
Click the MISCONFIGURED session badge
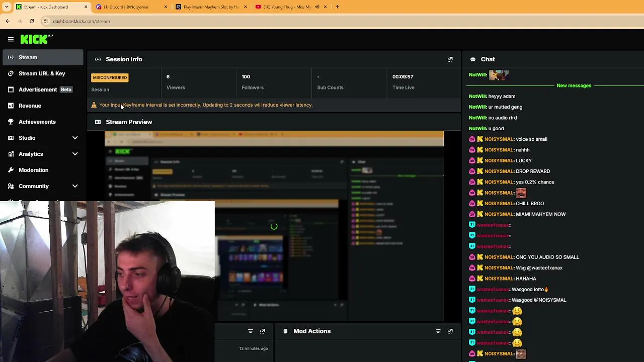[110, 77]
